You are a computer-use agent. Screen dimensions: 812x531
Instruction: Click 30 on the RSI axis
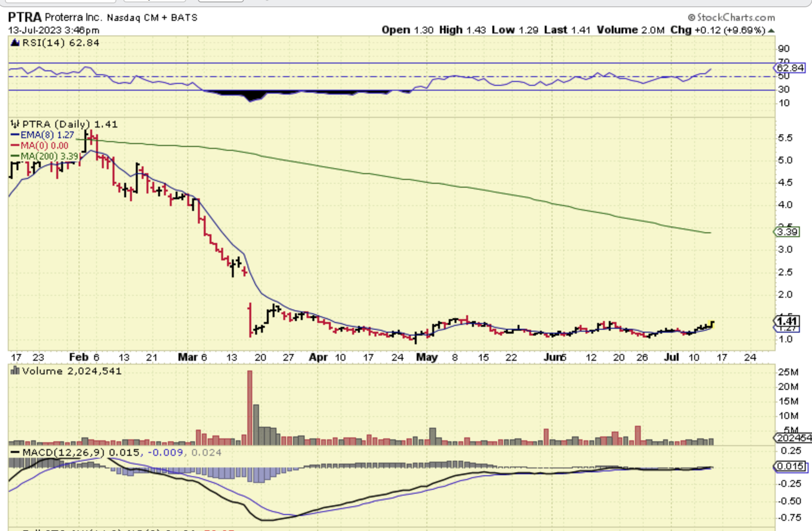point(784,89)
